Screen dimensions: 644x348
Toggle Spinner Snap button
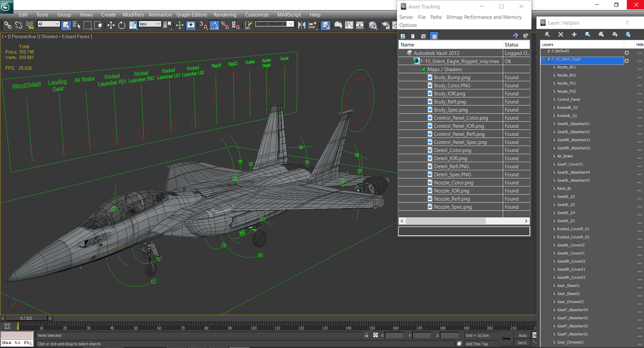tap(236, 25)
